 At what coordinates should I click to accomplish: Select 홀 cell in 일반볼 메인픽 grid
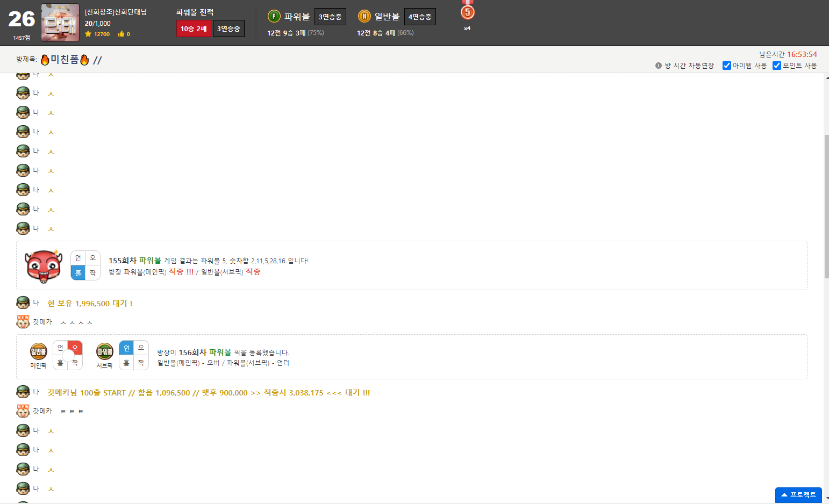(60, 363)
